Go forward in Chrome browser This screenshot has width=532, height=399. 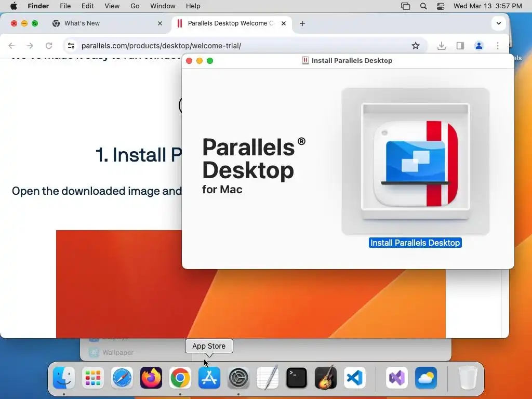coord(30,46)
